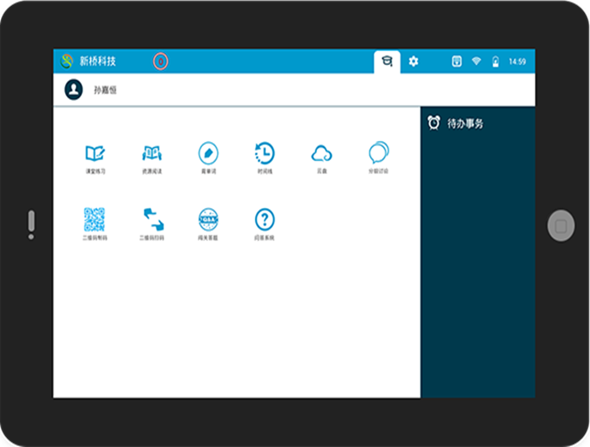This screenshot has width=590, height=447.
Task: Open the timeline clock-history icon
Action: pyautogui.click(x=265, y=153)
